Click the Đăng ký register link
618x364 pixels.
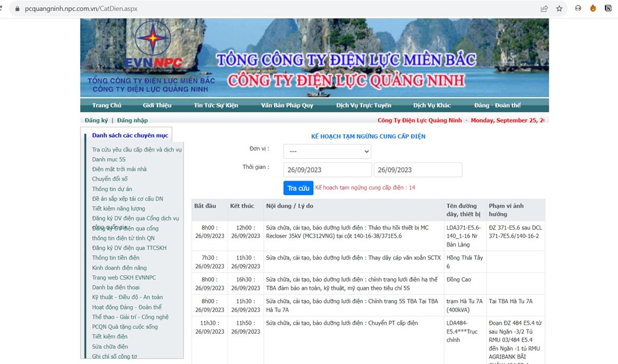[96, 121]
